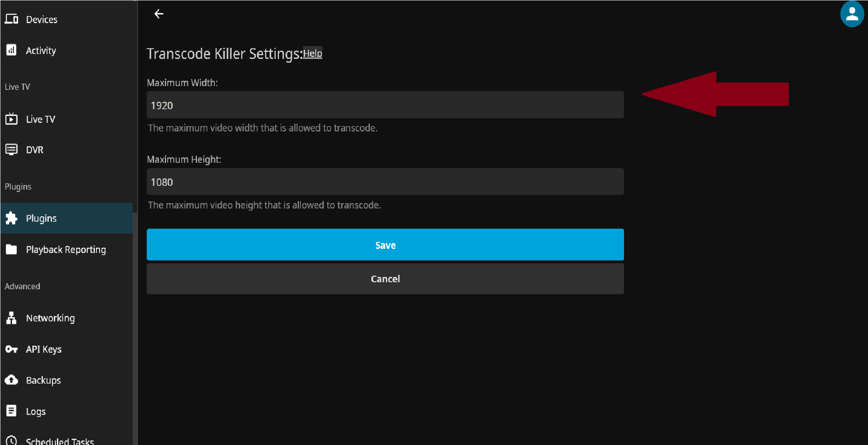
Task: Click the Networking tree icon
Action: 12,318
